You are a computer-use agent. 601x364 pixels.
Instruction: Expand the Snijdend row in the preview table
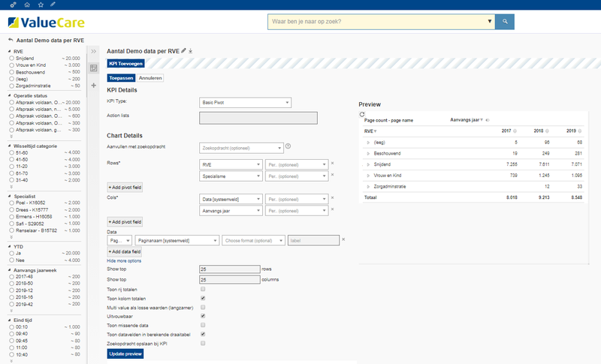click(x=368, y=163)
